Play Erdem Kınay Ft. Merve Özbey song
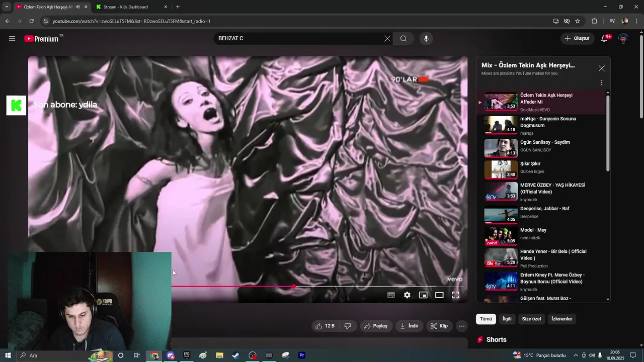644x362 pixels. pyautogui.click(x=541, y=281)
